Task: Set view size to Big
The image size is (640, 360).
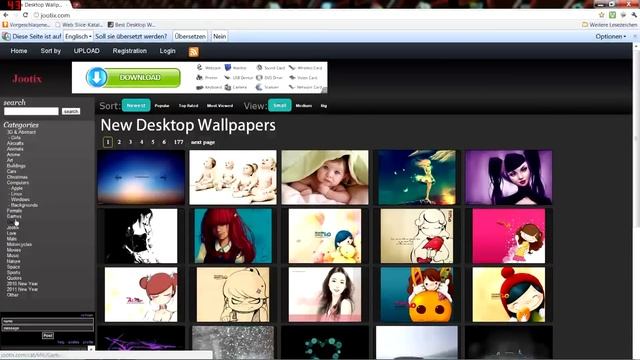Action: tap(324, 106)
